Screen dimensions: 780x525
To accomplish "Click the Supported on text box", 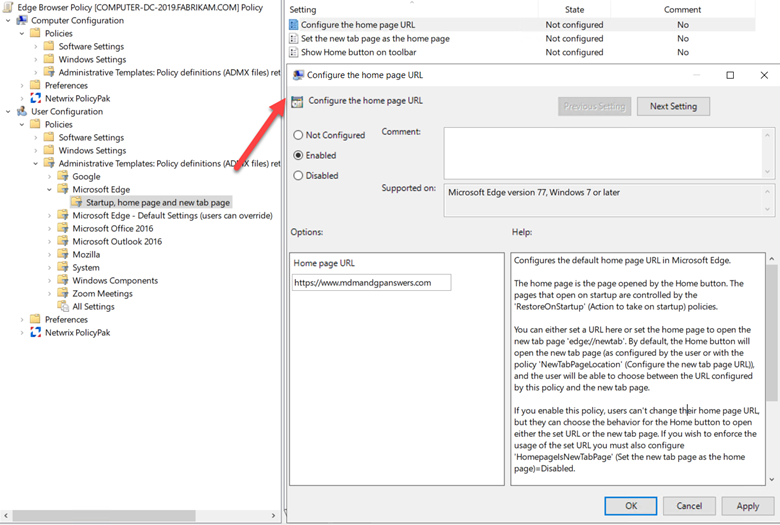I will (604, 201).
